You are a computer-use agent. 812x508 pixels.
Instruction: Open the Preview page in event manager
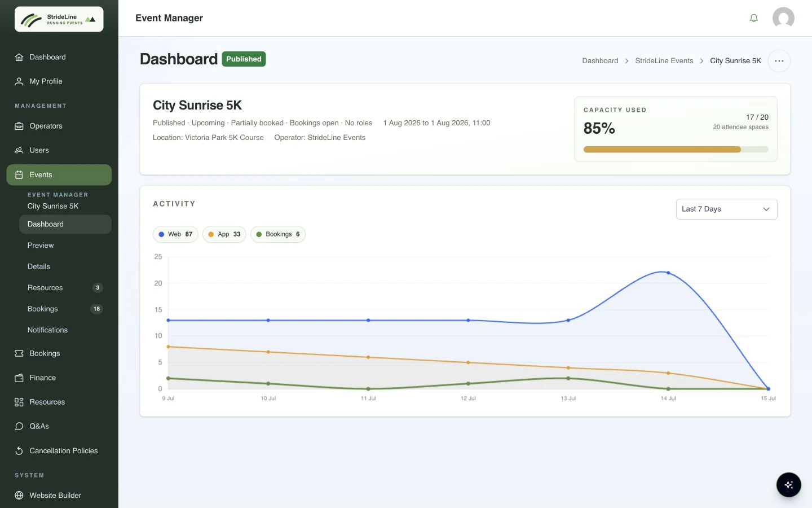pos(65,246)
